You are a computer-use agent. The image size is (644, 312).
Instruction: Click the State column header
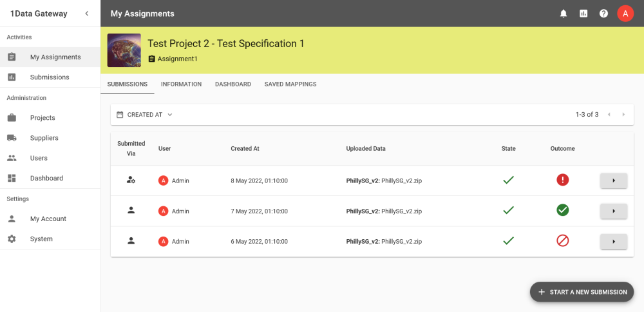(509, 149)
